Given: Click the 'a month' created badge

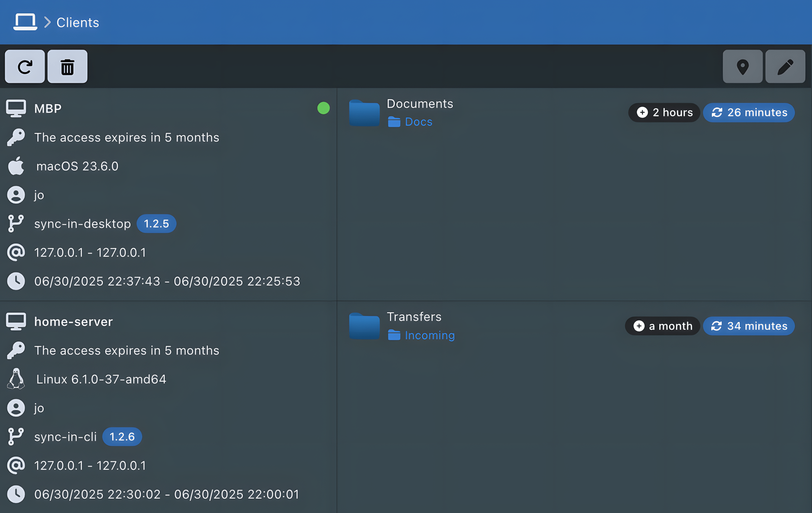Looking at the screenshot, I should click(663, 326).
